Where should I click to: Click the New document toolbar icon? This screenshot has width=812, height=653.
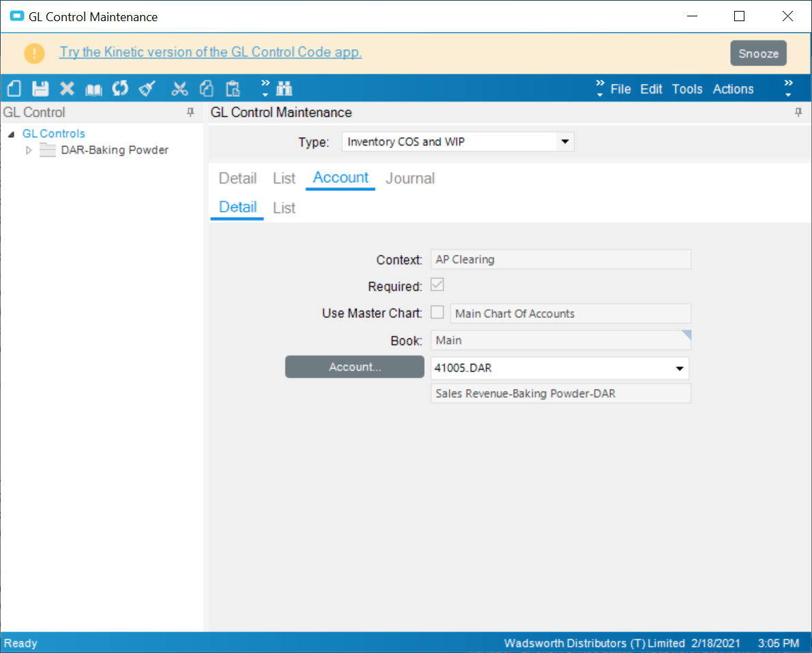tap(14, 89)
